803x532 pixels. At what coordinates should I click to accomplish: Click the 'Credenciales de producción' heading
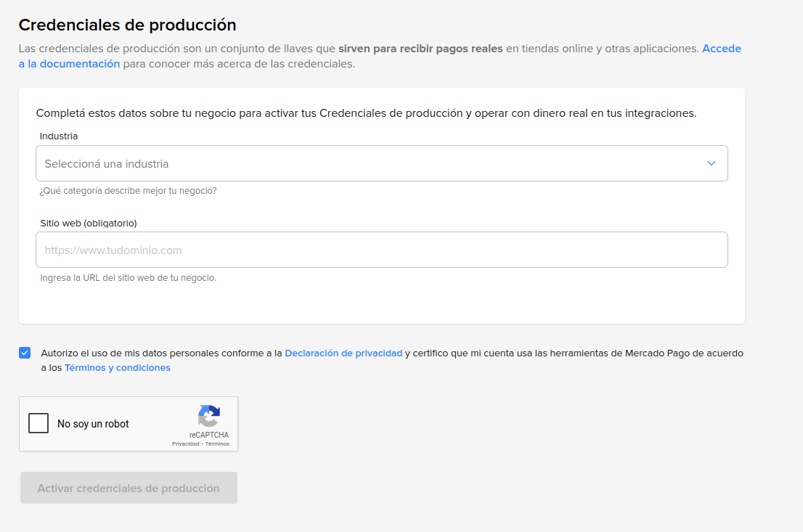click(x=127, y=25)
